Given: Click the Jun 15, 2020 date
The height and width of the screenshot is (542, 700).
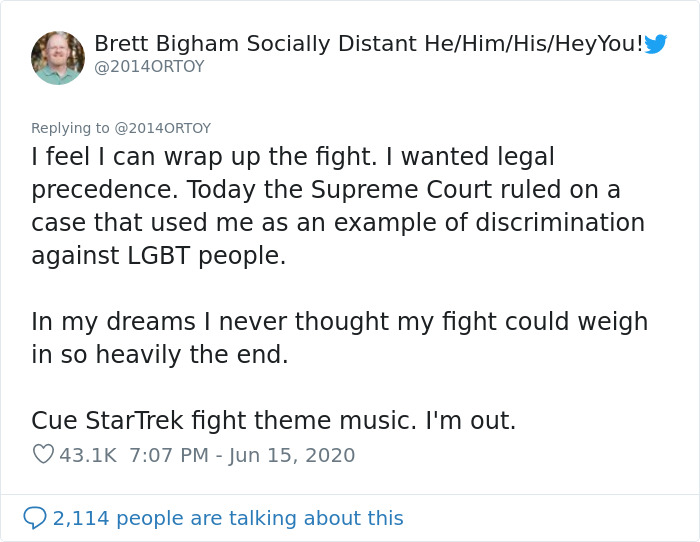Looking at the screenshot, I should click(x=293, y=455).
